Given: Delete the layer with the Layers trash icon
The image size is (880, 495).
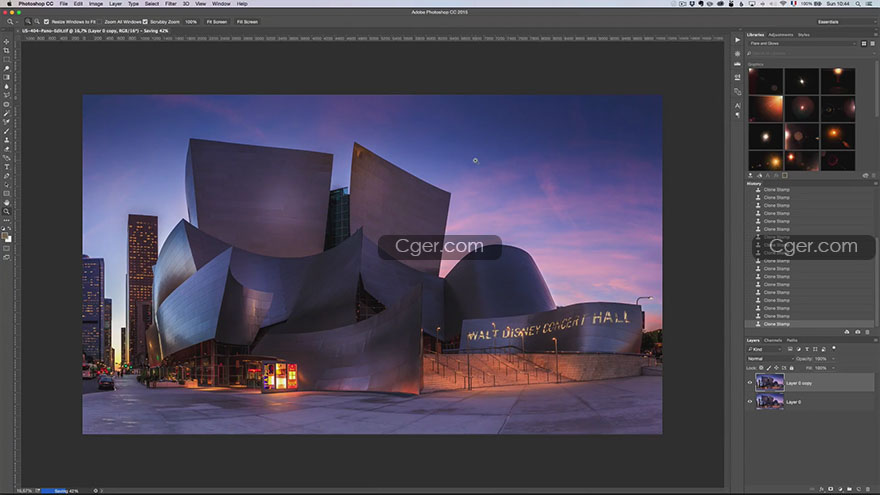Looking at the screenshot, I should point(868,489).
